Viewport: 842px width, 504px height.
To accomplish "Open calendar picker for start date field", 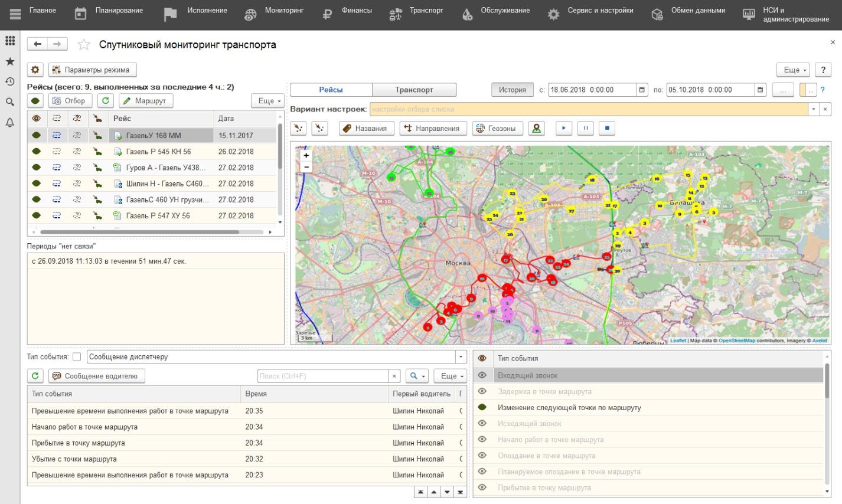I will coord(642,90).
